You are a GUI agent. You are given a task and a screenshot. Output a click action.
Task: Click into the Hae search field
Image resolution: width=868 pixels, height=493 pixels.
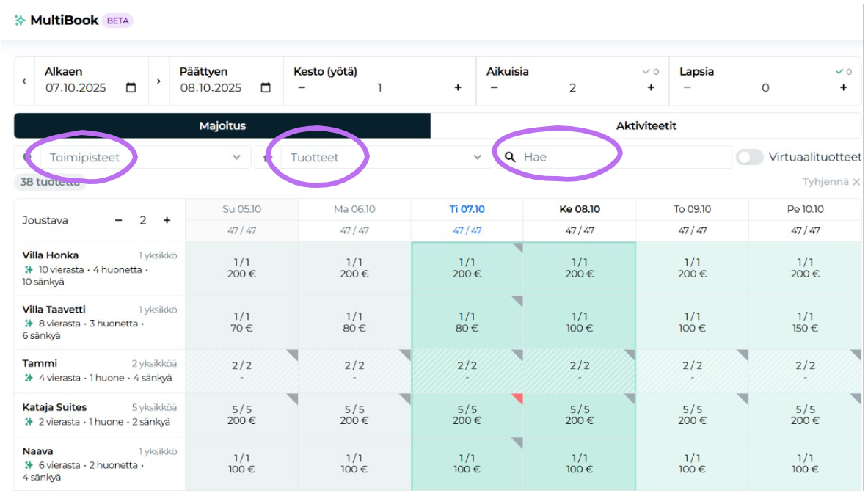624,157
